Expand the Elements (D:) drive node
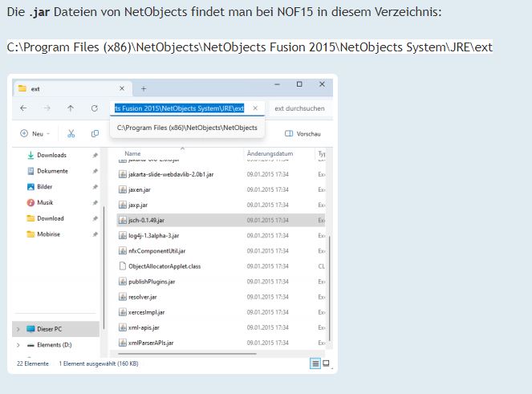 click(18, 344)
